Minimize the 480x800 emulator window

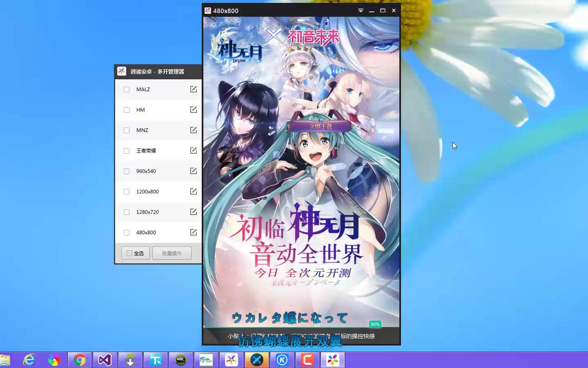372,11
